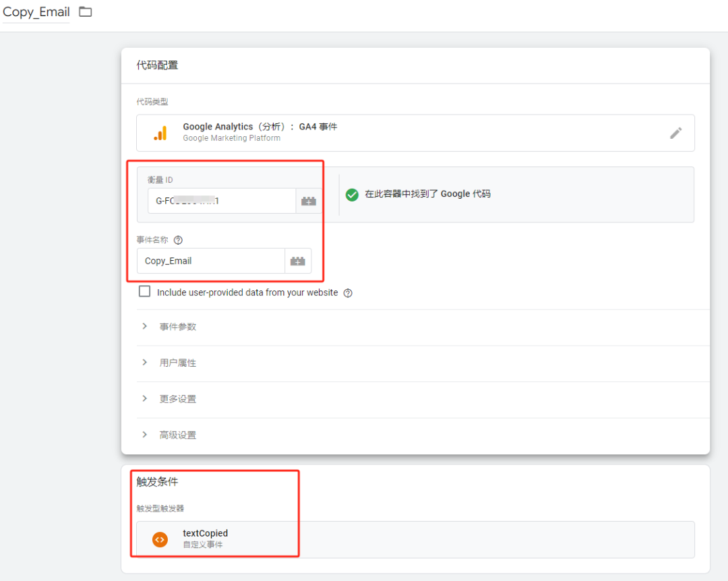728x581 pixels.
Task: Click the 触发型触发器 label
Action: pyautogui.click(x=160, y=509)
